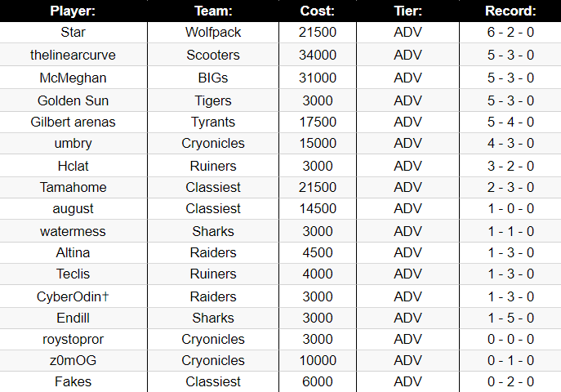The image size is (561, 392).
Task: Click the Cost column header
Action: (x=318, y=11)
